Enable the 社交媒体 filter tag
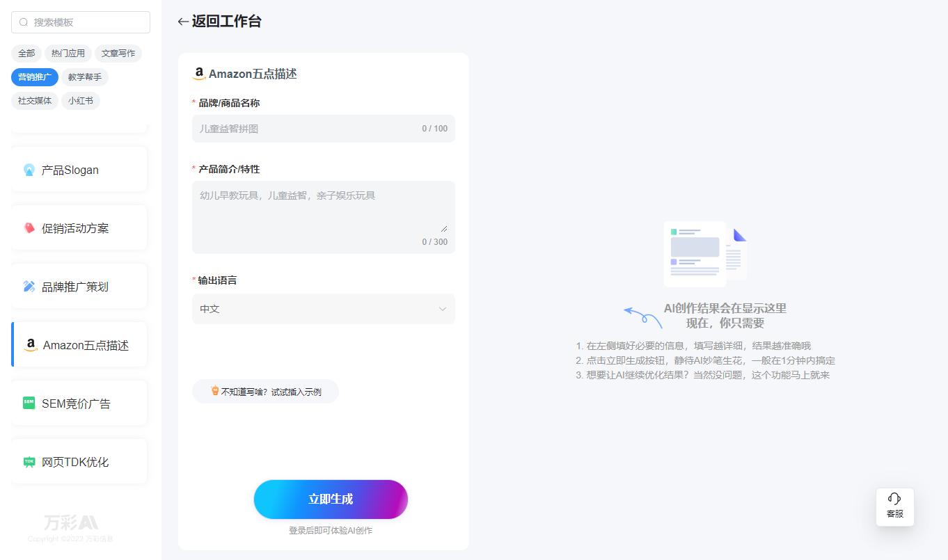This screenshot has height=560, width=948. [x=34, y=101]
